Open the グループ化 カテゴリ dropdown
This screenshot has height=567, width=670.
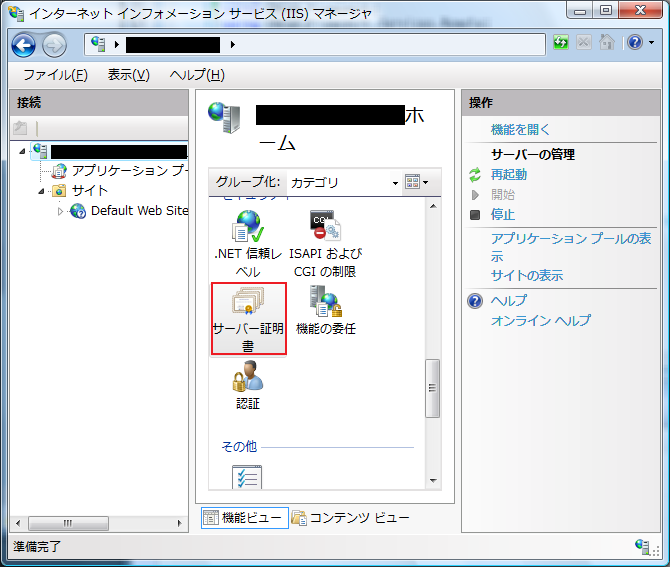[x=344, y=183]
